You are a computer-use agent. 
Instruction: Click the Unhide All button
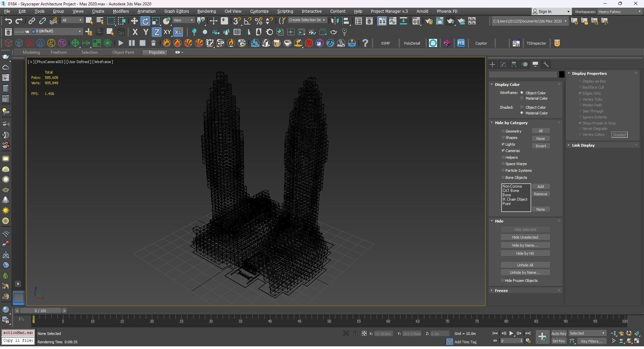coord(525,265)
